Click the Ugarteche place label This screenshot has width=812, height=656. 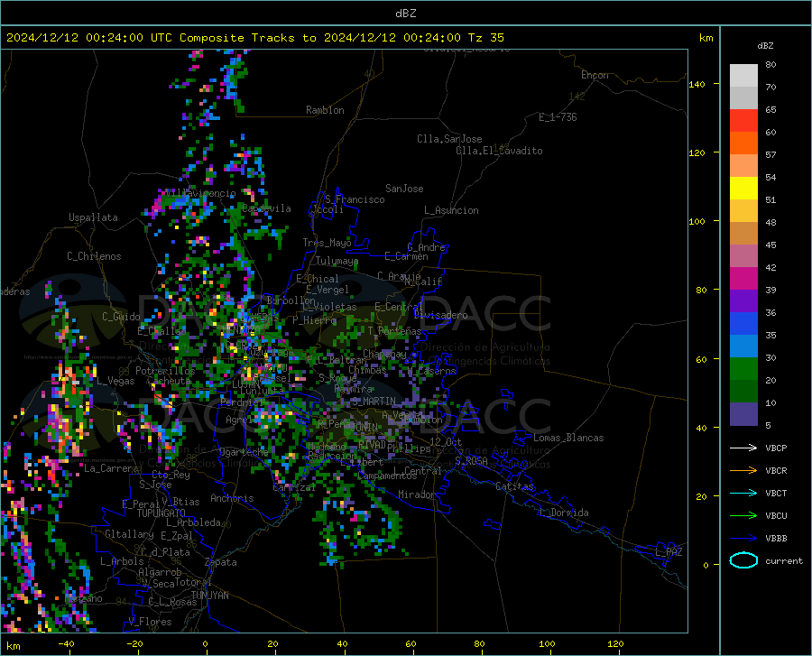click(x=244, y=452)
